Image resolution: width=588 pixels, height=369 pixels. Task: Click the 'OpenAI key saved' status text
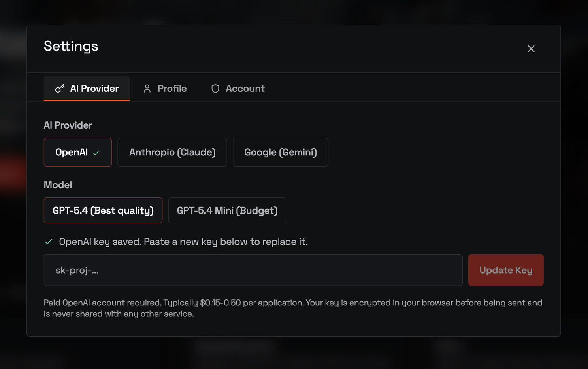[183, 242]
